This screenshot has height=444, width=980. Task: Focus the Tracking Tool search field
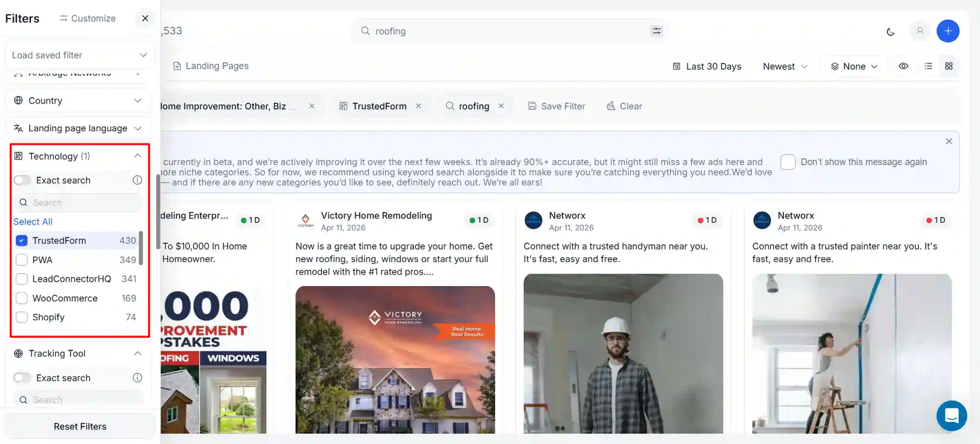(x=78, y=400)
